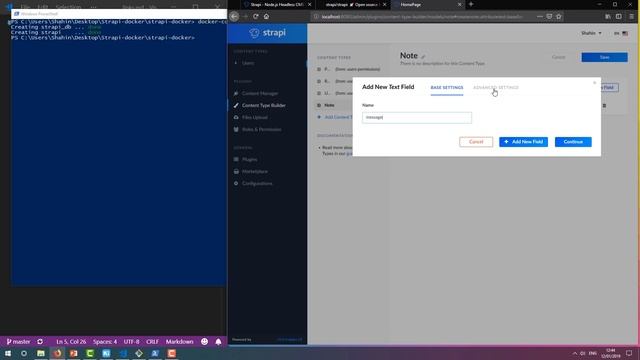640x360 pixels.
Task: Click the Name input field in dialog
Action: point(417,118)
